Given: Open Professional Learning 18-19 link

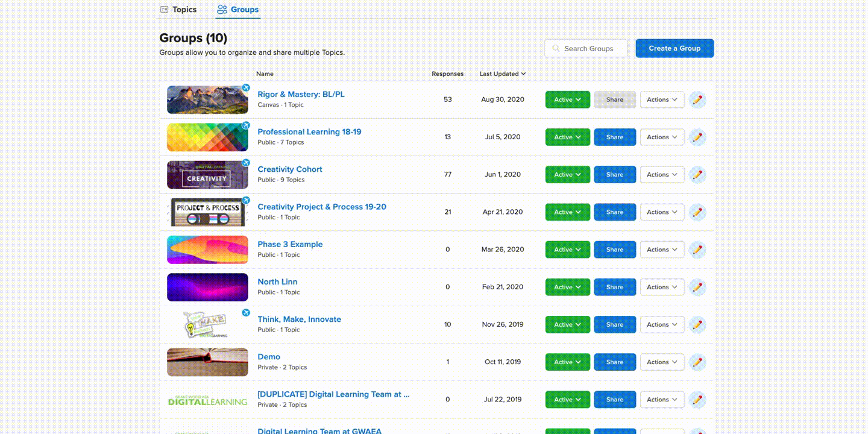Looking at the screenshot, I should click(x=309, y=132).
